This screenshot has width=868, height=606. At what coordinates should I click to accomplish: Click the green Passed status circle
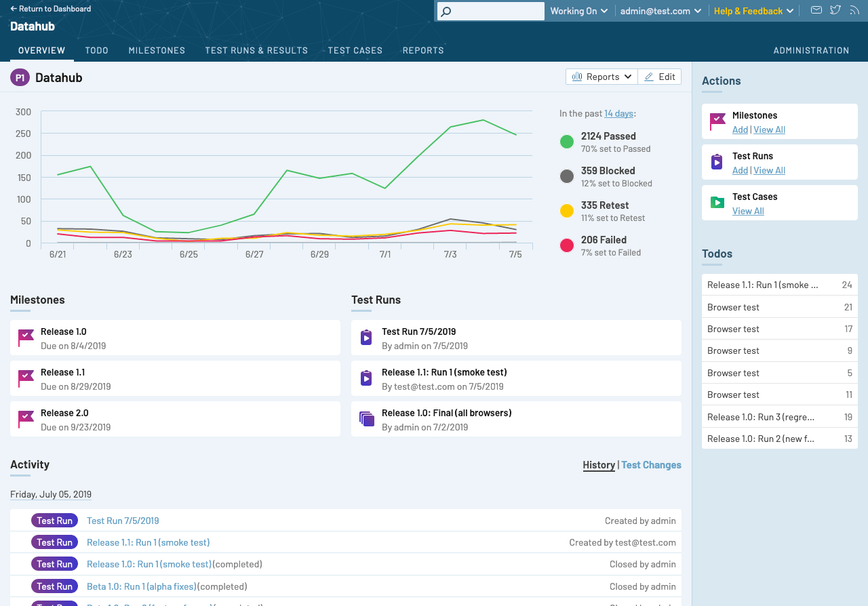click(x=567, y=142)
